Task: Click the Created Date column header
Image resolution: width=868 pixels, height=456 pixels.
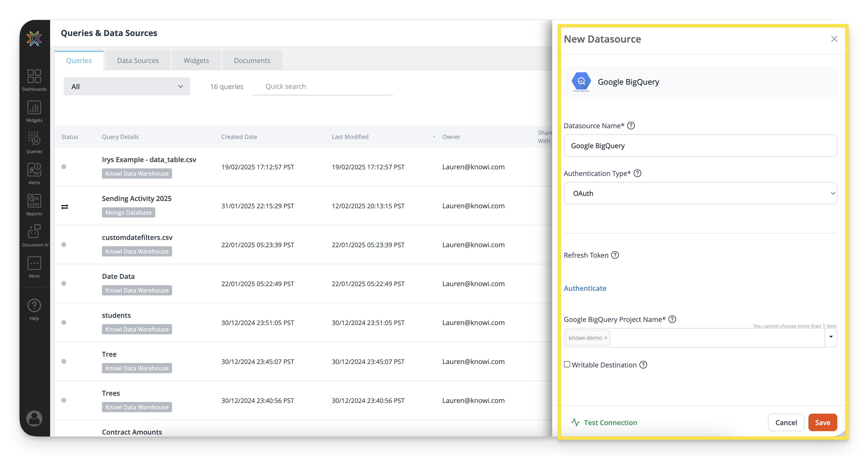Action: [239, 137]
